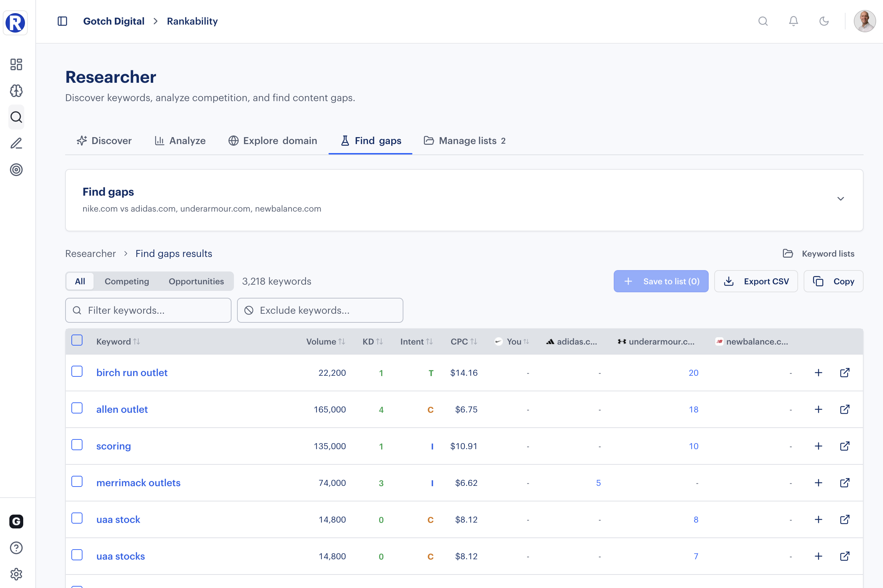Open allen outlet external link icon
The width and height of the screenshot is (883, 588).
(x=845, y=410)
